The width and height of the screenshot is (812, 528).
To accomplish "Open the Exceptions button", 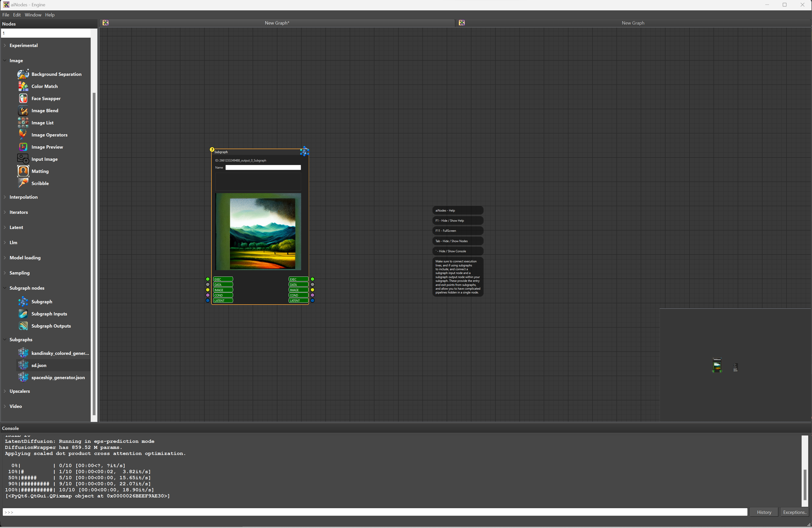I will pyautogui.click(x=794, y=512).
